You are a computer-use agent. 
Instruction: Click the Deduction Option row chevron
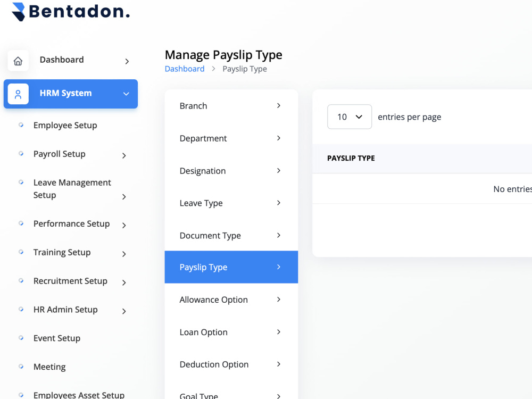pyautogui.click(x=279, y=364)
